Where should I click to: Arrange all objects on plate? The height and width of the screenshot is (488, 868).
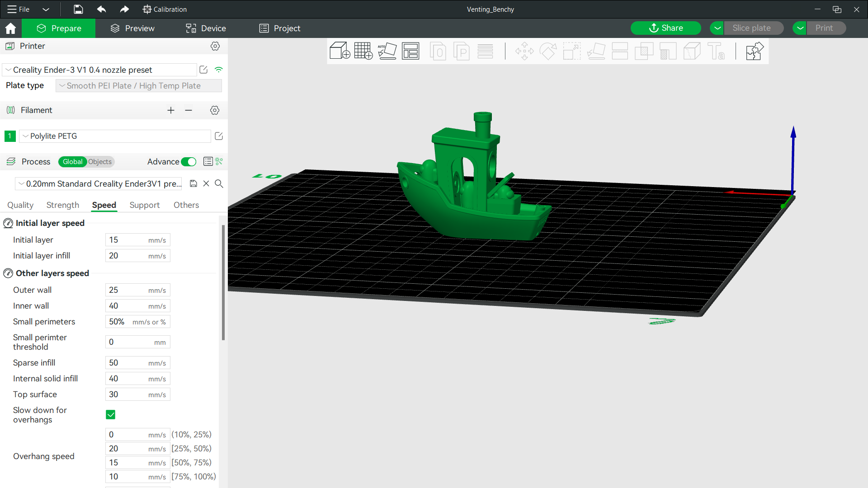(x=410, y=51)
